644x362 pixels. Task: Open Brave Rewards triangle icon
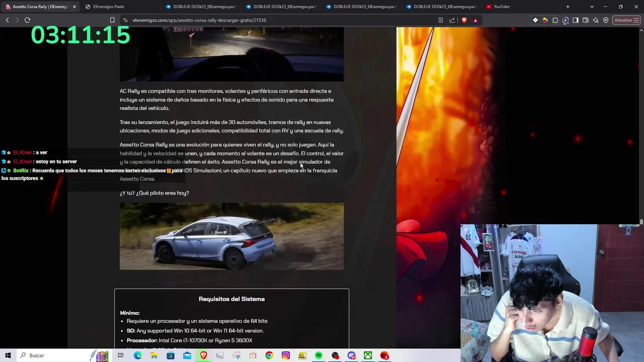coord(475,20)
